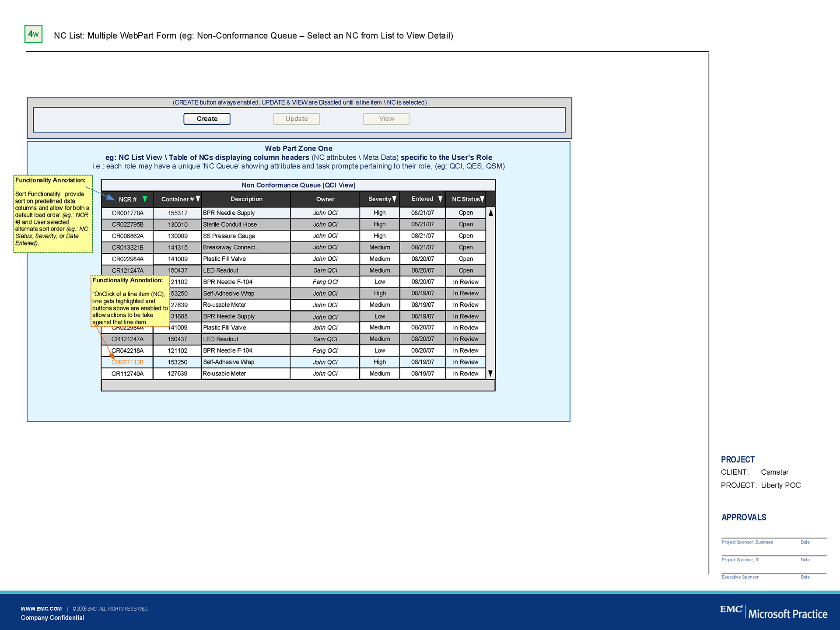Click the queue's vertical scrollbar track

[490, 293]
